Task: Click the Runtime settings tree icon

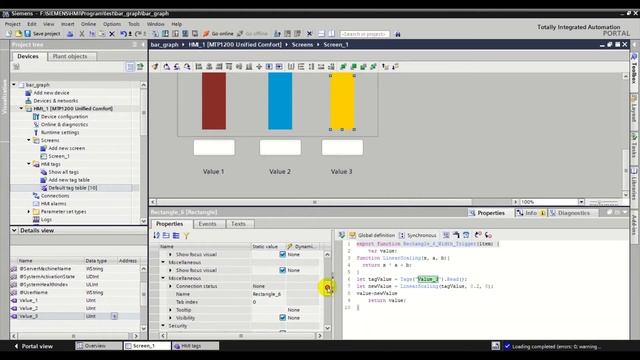Action: (x=36, y=132)
